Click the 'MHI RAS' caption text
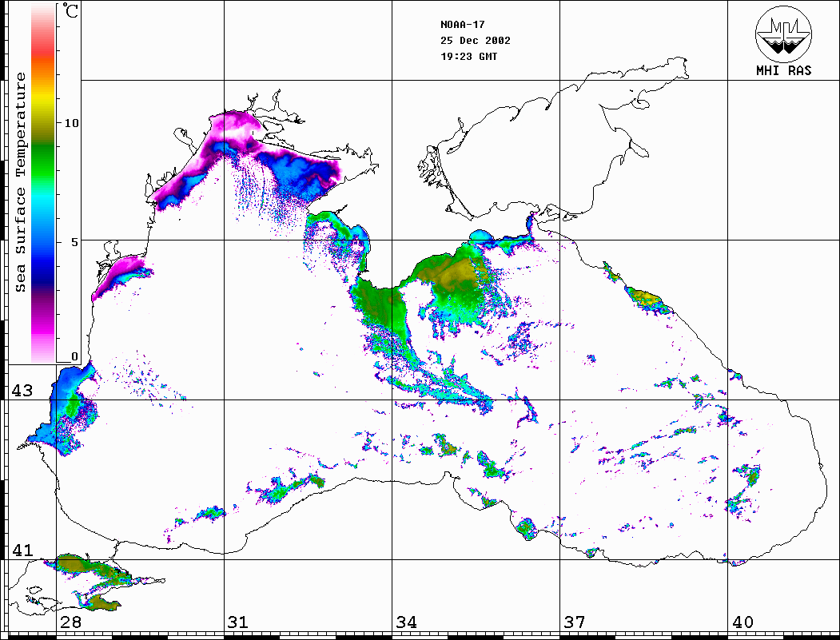Screen dimensions: 840x640 point(783,70)
